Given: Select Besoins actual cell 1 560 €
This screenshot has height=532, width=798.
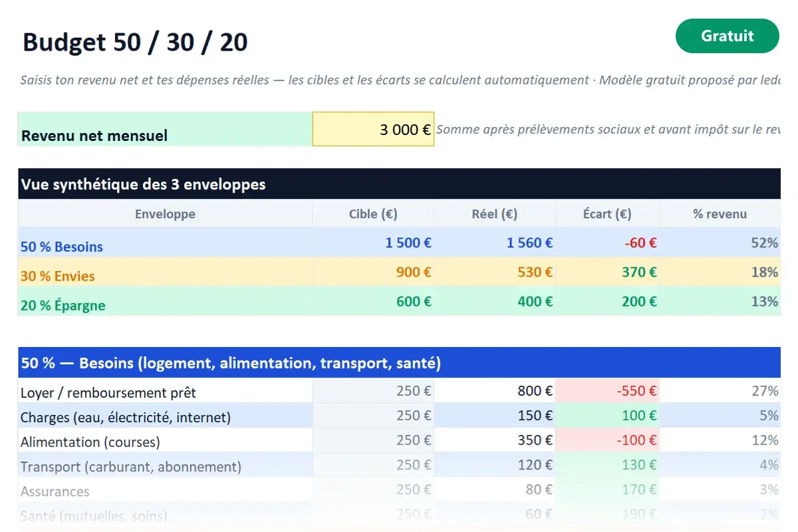Looking at the screenshot, I should click(495, 243).
